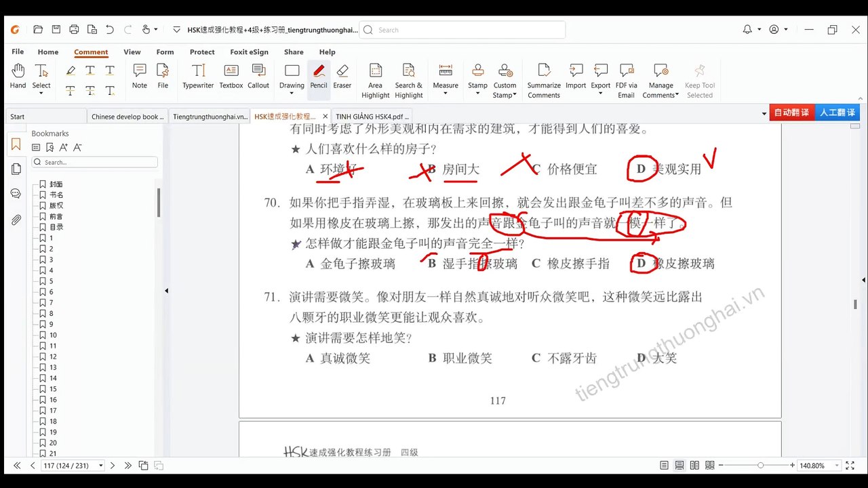Open the Comments side panel icon
This screenshot has width=868, height=488.
pyautogui.click(x=16, y=194)
